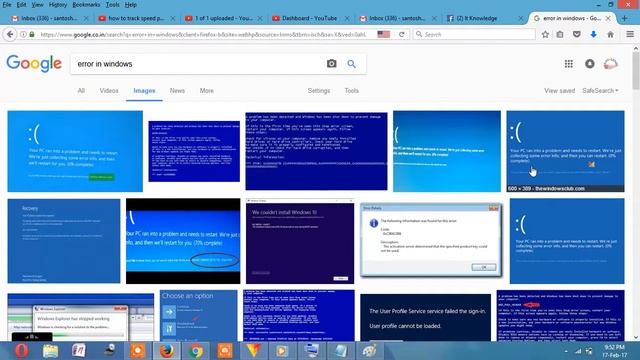Open the Edit menu
Screen dimensions: 640x360
click(21, 5)
